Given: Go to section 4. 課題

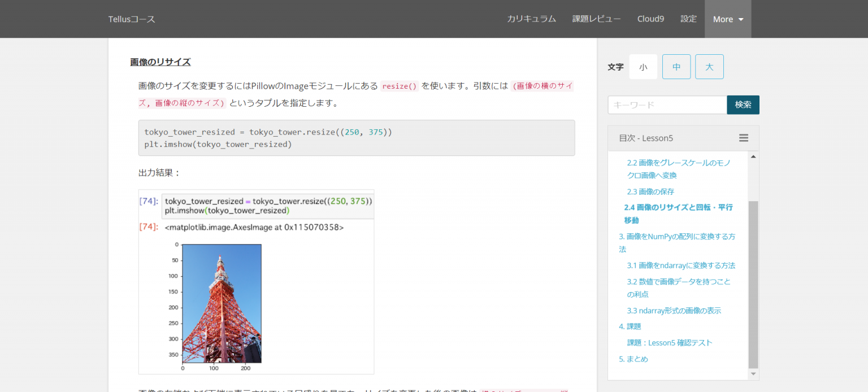Looking at the screenshot, I should click(x=630, y=326).
